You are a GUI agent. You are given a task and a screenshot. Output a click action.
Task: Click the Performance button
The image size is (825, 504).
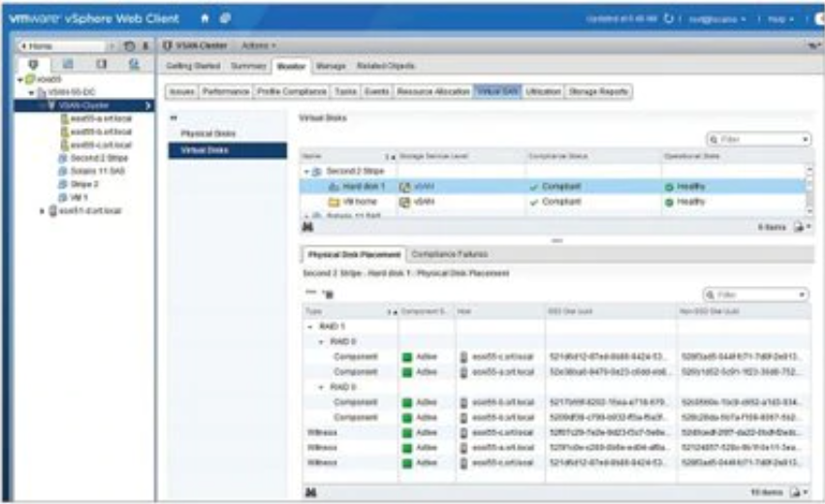pyautogui.click(x=225, y=91)
